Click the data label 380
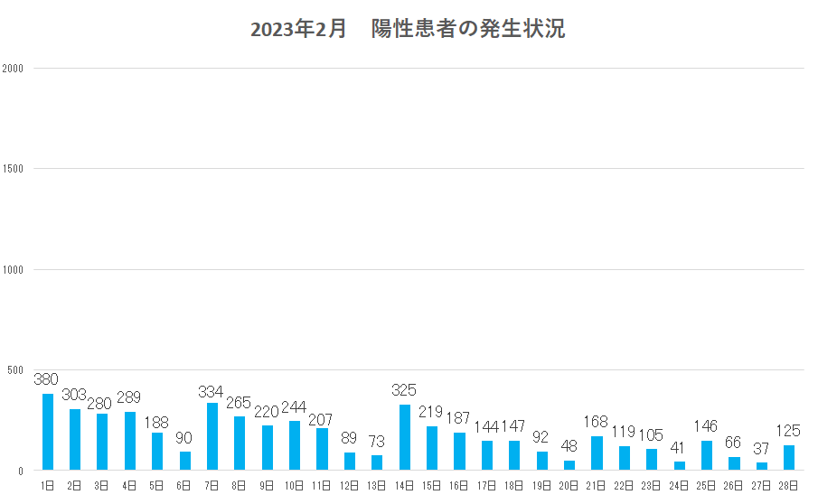Screen dimensions: 818x504 46,379
